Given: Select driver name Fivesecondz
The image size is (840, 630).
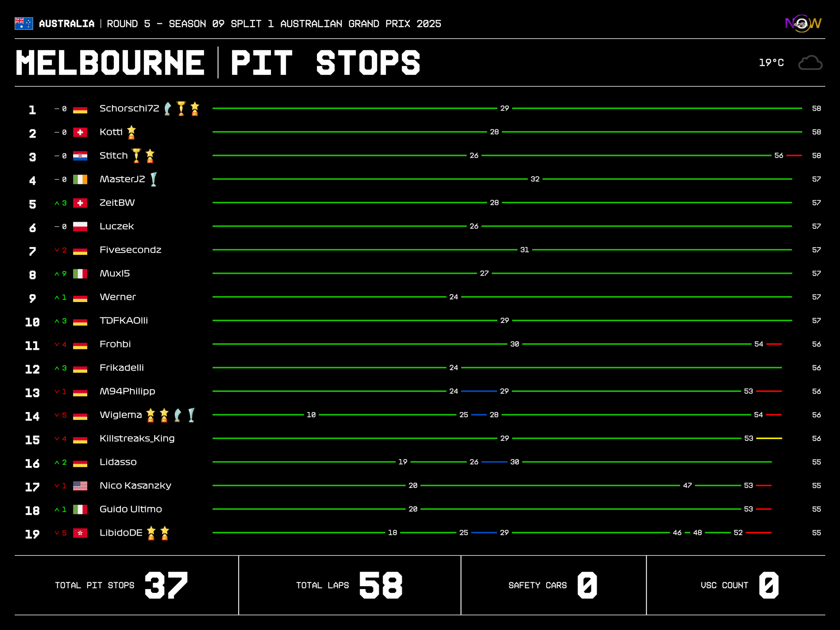Looking at the screenshot, I should 131,250.
